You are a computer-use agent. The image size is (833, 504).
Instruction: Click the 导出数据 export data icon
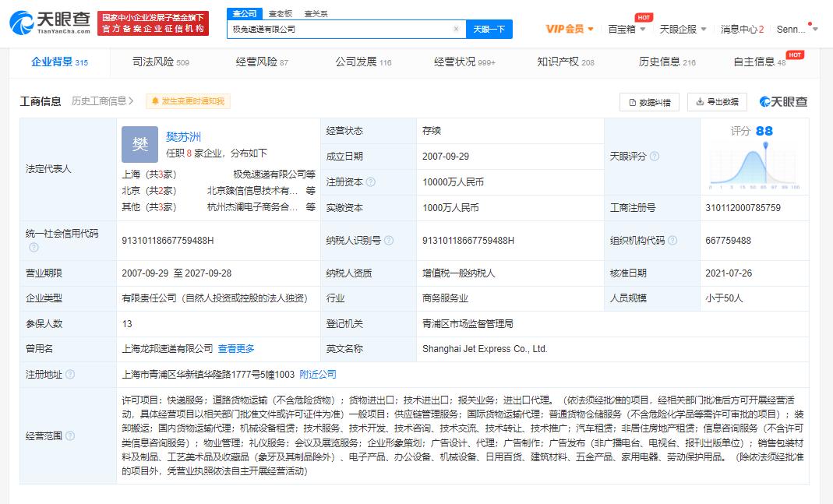pyautogui.click(x=697, y=101)
